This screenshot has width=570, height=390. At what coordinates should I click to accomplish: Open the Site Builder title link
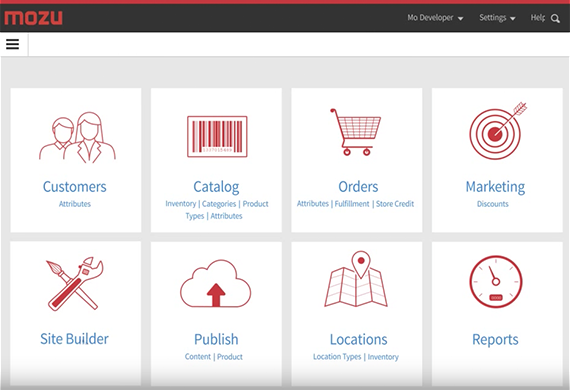[x=74, y=339]
